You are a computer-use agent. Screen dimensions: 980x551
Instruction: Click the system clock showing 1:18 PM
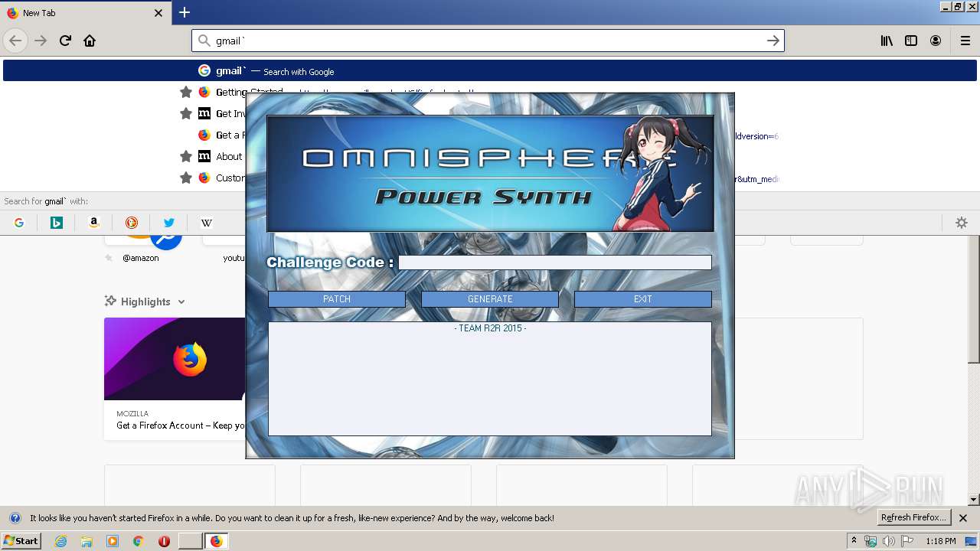pos(941,541)
